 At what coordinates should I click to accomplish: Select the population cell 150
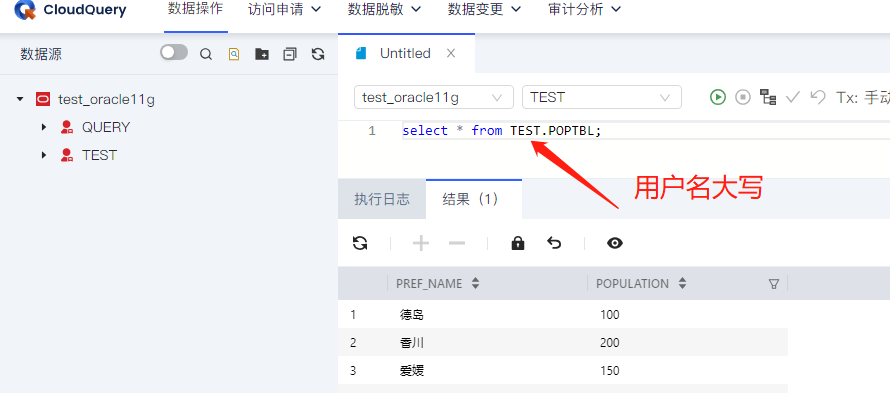(x=610, y=371)
